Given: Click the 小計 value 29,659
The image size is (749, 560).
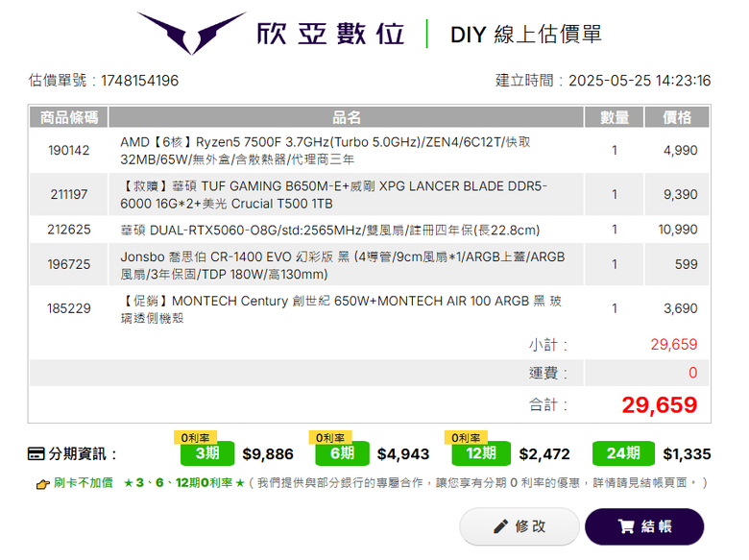Looking at the screenshot, I should click(x=673, y=345).
